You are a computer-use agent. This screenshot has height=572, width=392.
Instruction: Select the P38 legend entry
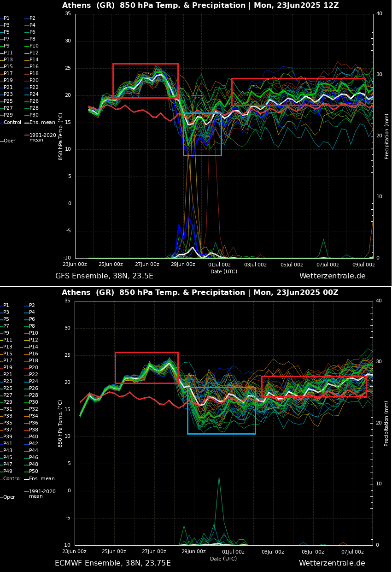(x=34, y=430)
